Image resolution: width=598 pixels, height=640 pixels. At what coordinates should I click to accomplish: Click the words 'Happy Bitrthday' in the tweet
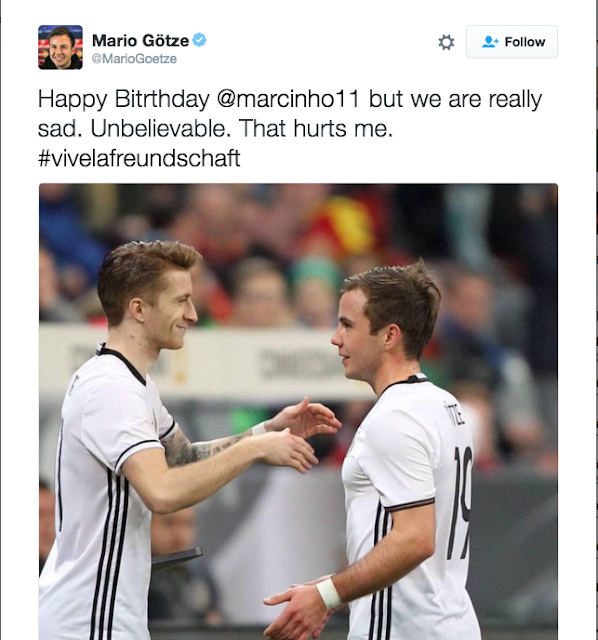point(124,100)
